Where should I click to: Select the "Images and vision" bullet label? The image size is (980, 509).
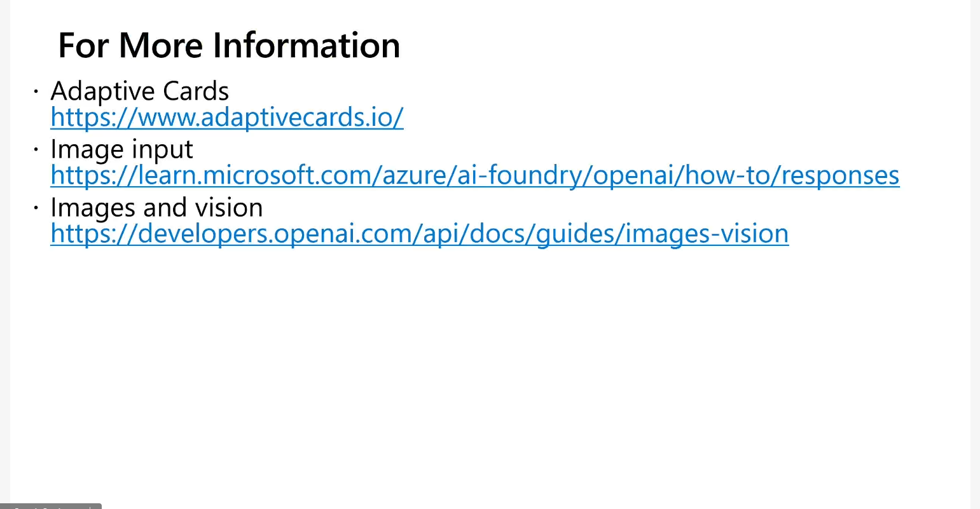click(156, 208)
